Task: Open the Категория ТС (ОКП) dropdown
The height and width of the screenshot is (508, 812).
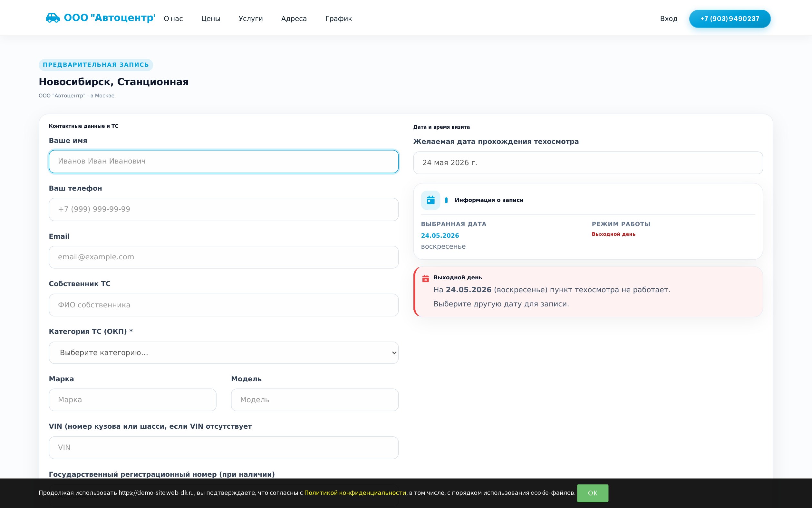Action: coord(224,353)
